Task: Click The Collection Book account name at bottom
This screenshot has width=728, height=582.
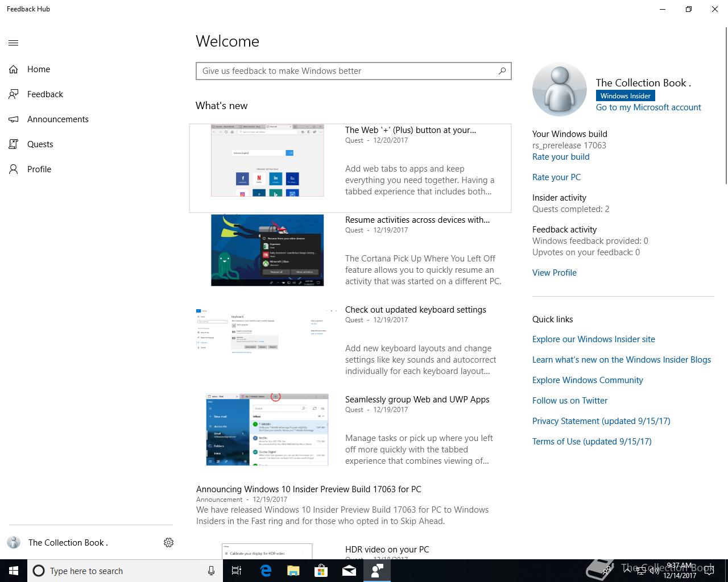Action: click(68, 543)
